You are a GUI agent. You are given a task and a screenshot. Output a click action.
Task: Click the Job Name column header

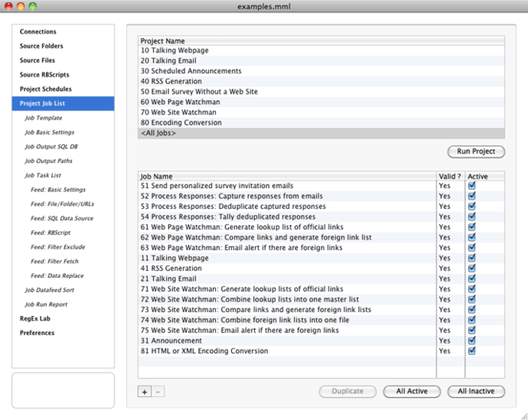click(x=287, y=176)
